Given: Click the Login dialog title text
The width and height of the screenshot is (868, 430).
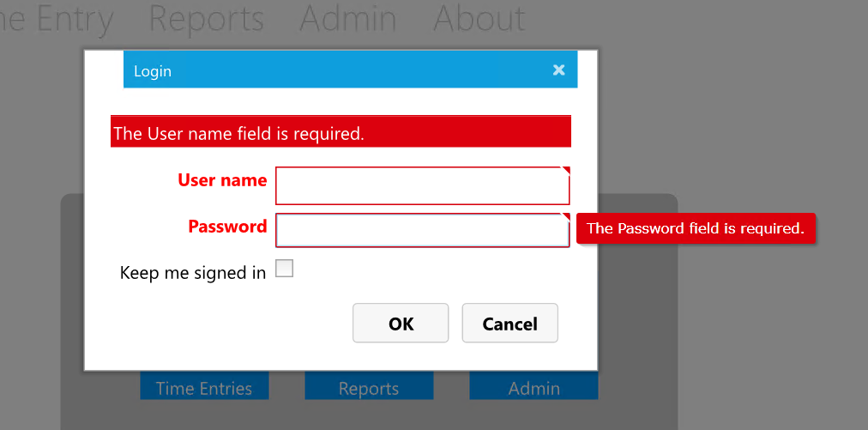Looking at the screenshot, I should (x=153, y=71).
